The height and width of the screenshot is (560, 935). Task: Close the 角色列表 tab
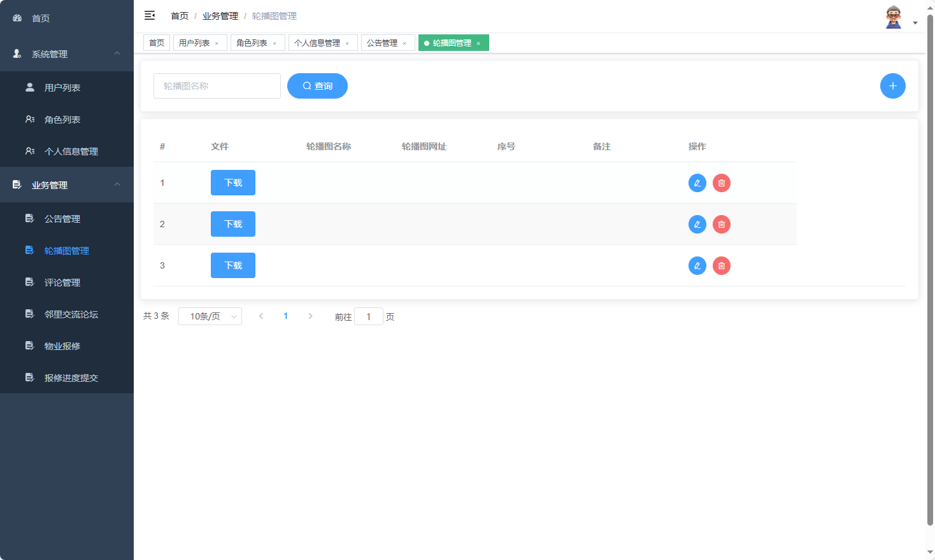(x=275, y=43)
